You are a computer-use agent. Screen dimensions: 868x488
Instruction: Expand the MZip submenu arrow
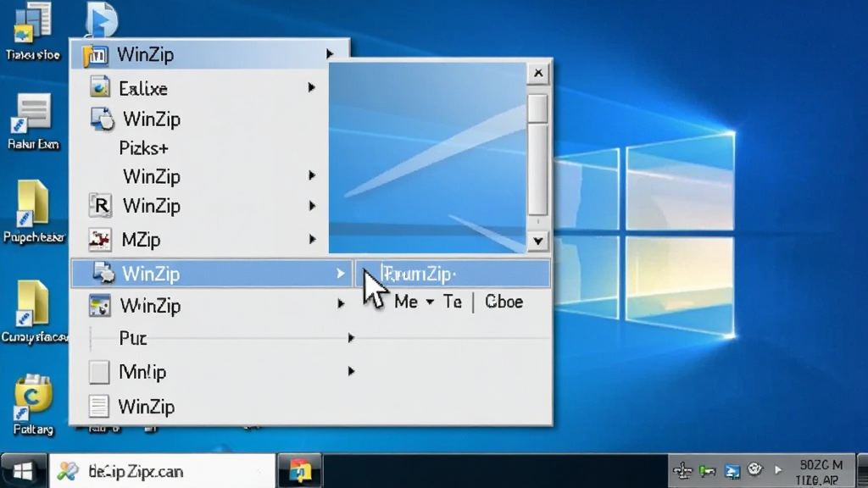click(313, 239)
